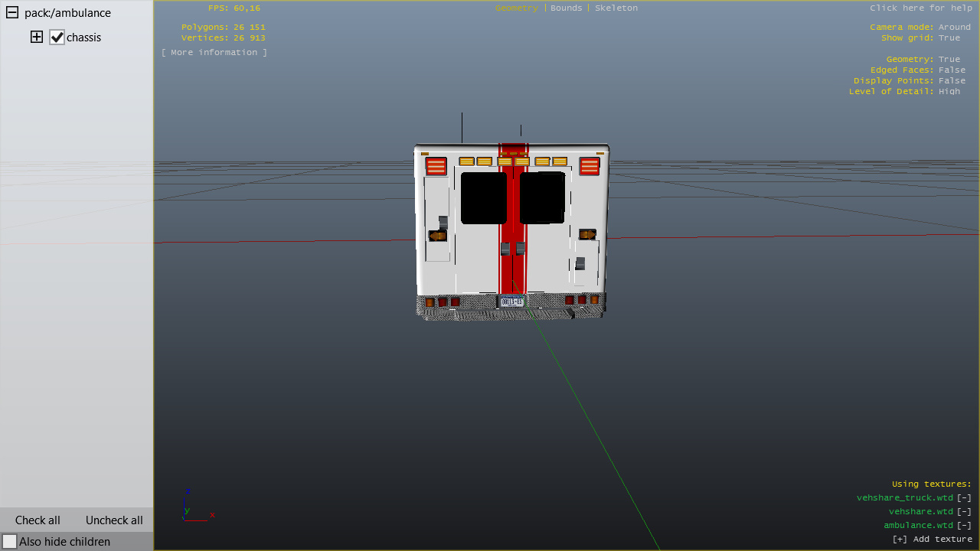980x551 pixels.
Task: Expand the More information section
Action: click(214, 53)
